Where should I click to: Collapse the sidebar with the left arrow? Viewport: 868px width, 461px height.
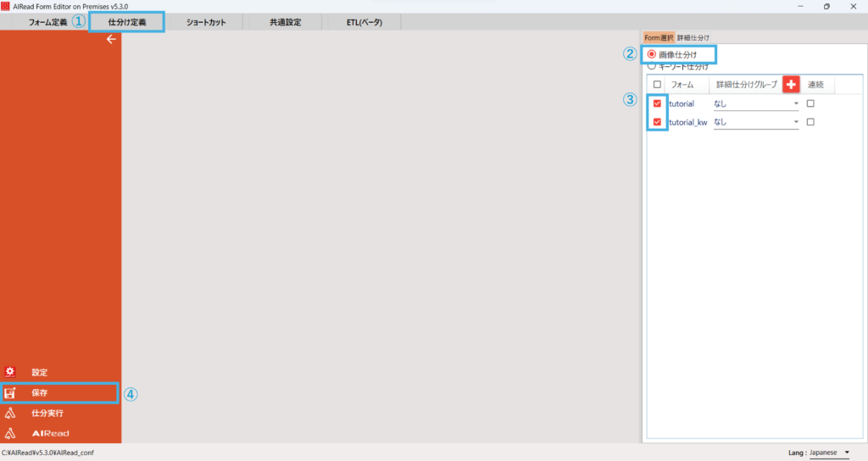(x=111, y=39)
